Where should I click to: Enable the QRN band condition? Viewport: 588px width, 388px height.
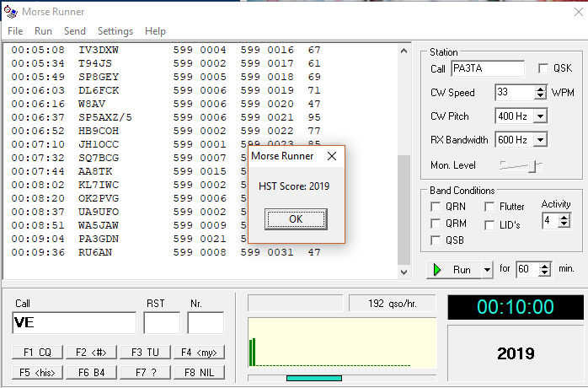coord(436,207)
